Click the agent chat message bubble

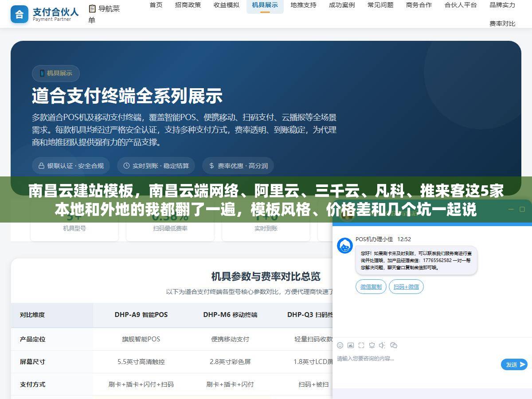point(416,261)
